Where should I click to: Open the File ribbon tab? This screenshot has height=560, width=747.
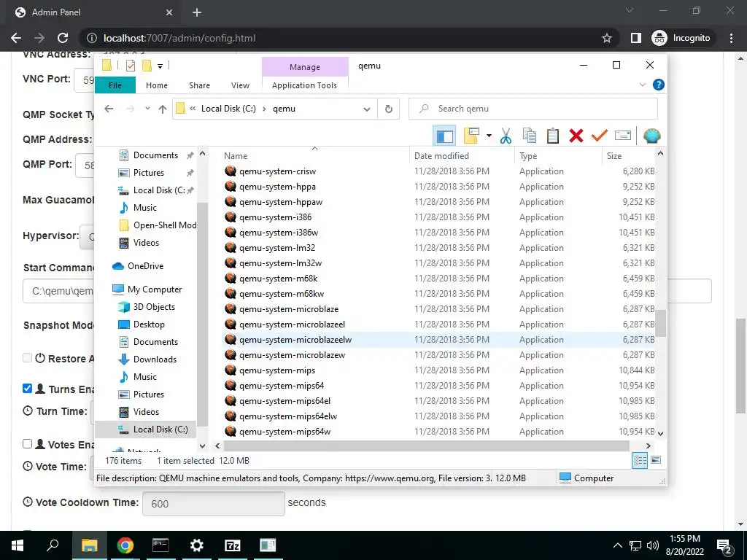click(x=115, y=85)
